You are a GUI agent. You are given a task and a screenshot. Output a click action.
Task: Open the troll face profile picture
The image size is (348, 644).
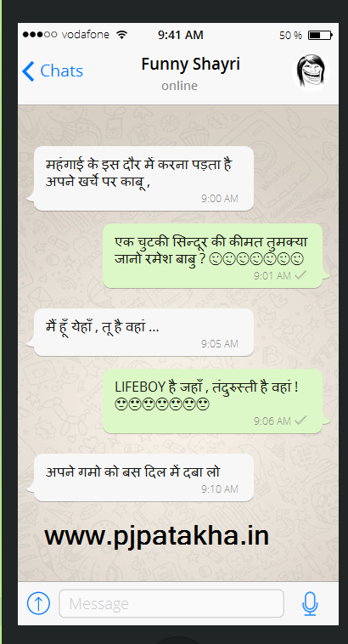[311, 71]
